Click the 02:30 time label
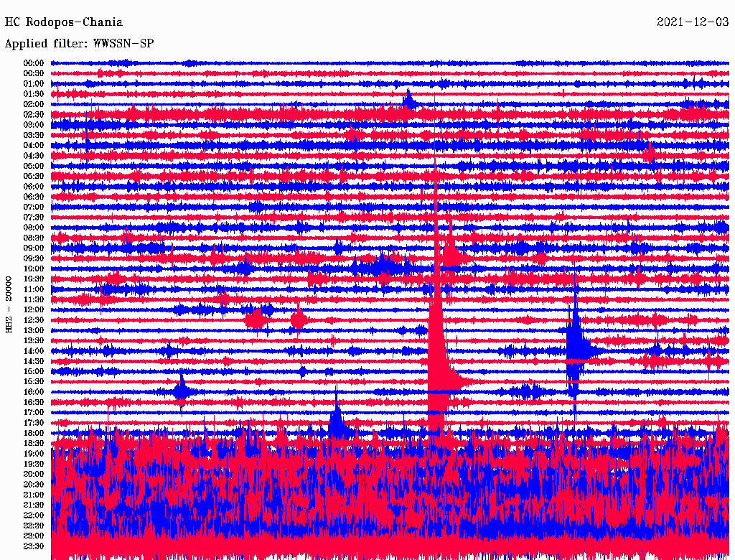The height and width of the screenshot is (560, 735). coord(34,114)
